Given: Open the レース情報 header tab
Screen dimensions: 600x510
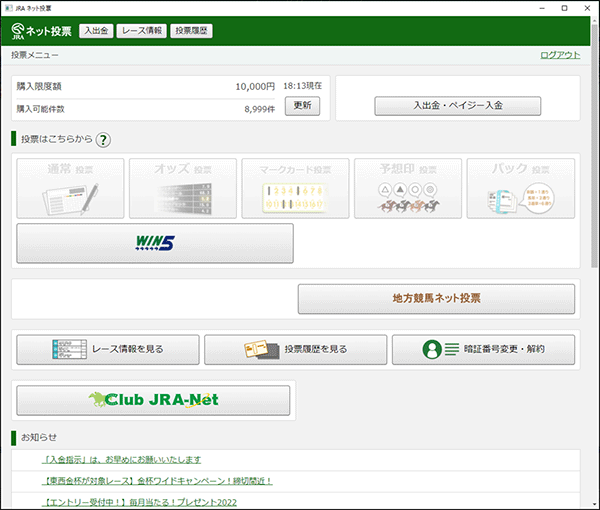Looking at the screenshot, I should click(x=142, y=31).
